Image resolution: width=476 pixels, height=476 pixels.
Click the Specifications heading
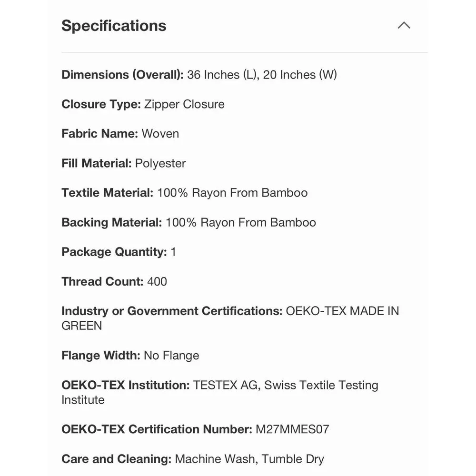click(x=114, y=26)
